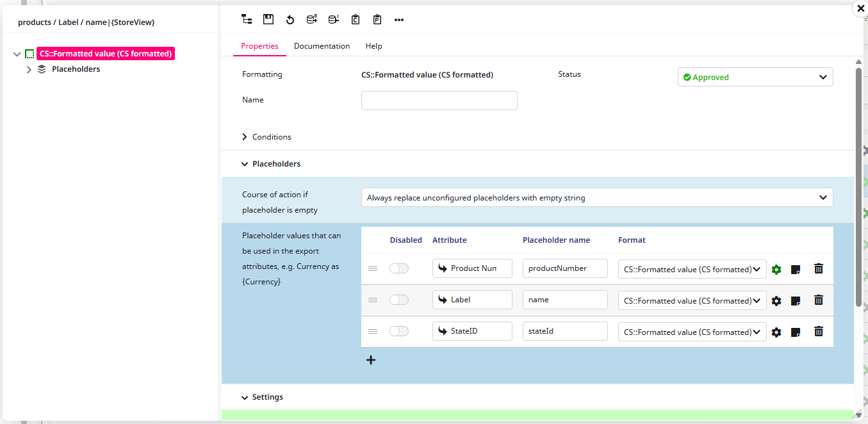Click the tree structure icon in toolbar
The image size is (868, 424).
[x=247, y=19]
